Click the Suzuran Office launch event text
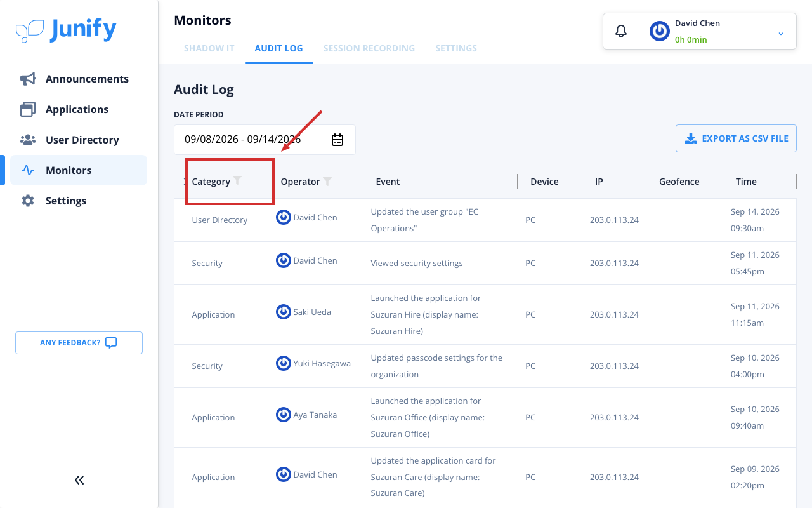Screen dimensions: 812x508 [x=428, y=417]
